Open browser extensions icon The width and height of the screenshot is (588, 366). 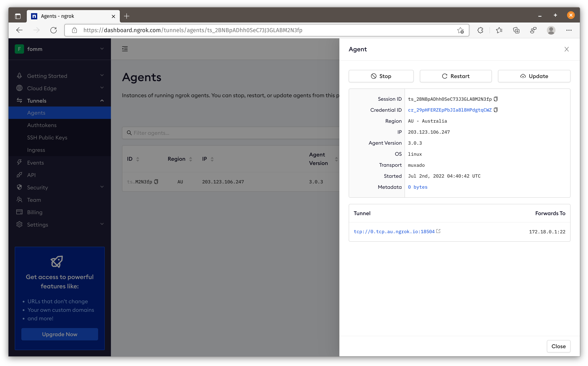(x=480, y=30)
